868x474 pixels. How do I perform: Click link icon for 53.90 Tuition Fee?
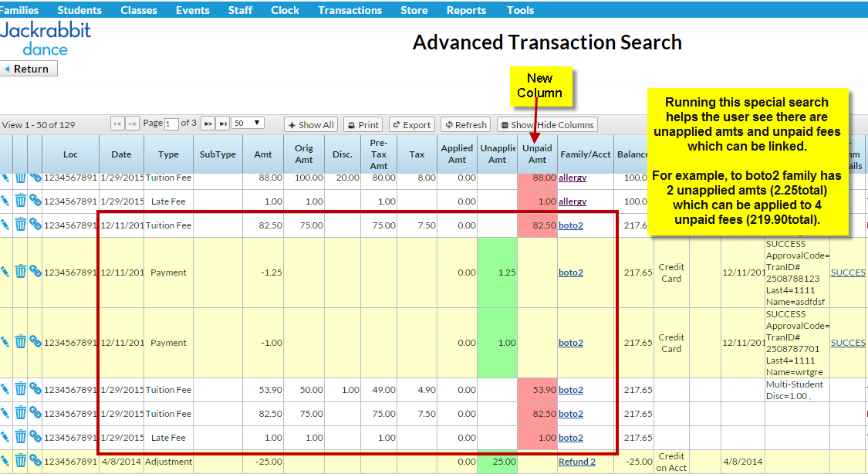(35, 388)
